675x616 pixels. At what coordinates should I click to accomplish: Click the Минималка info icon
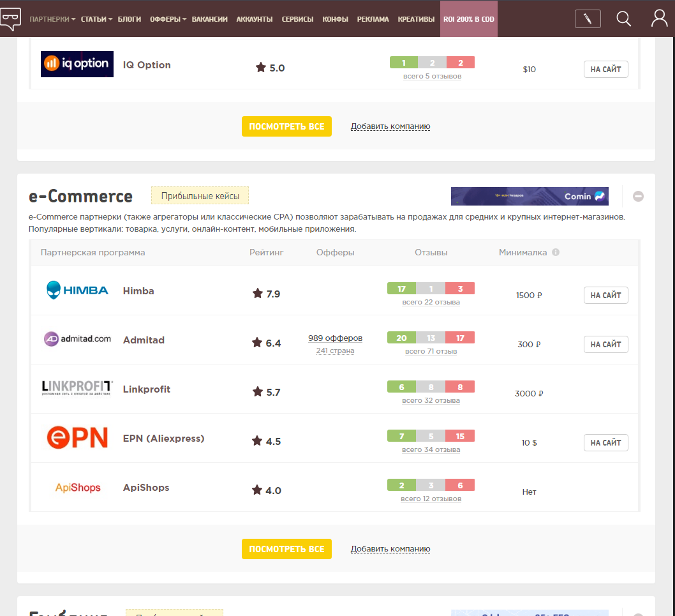(556, 252)
